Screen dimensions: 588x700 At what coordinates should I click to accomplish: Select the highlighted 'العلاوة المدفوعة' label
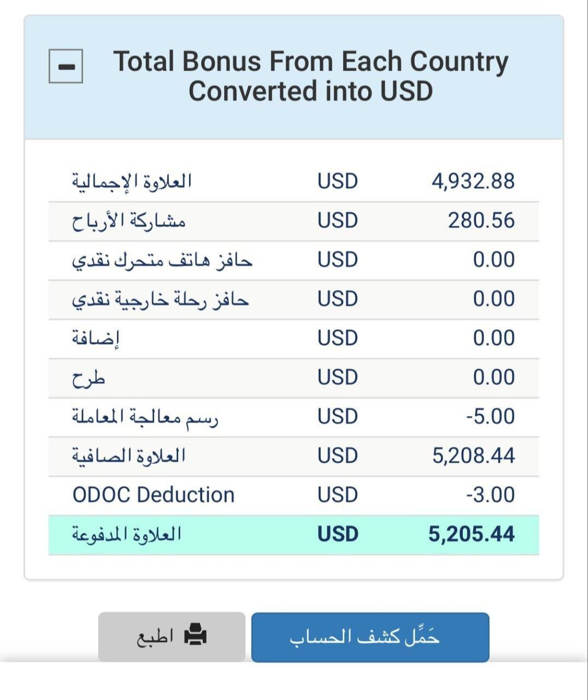coord(127,534)
